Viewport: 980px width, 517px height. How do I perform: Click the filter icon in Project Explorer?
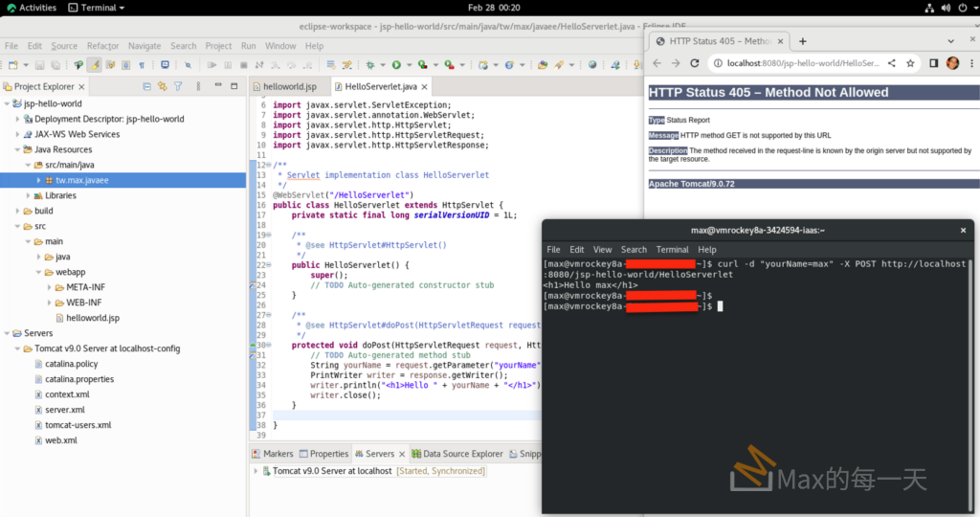click(x=178, y=86)
